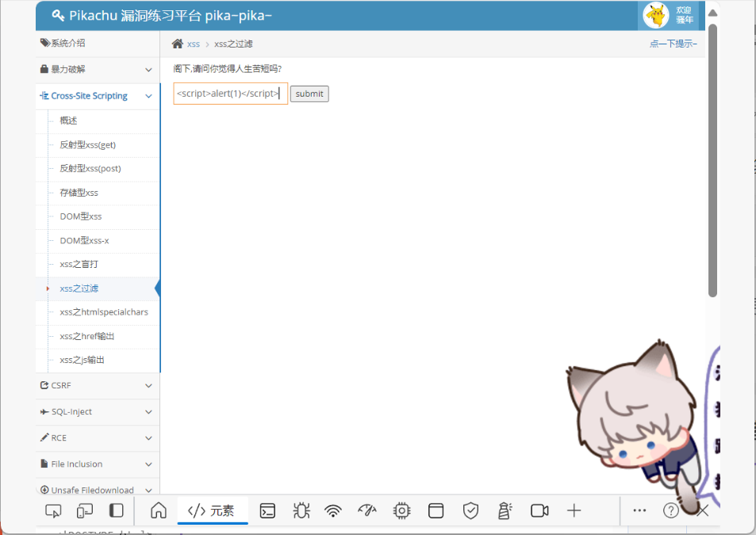This screenshot has width=756, height=535.
Task: Focus the script payload input field
Action: click(231, 94)
